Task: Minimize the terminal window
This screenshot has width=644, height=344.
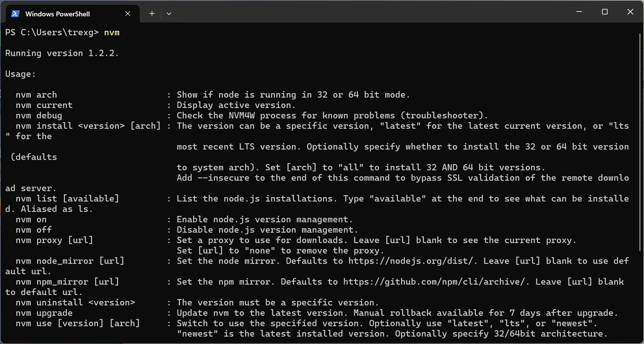Action: (x=579, y=12)
